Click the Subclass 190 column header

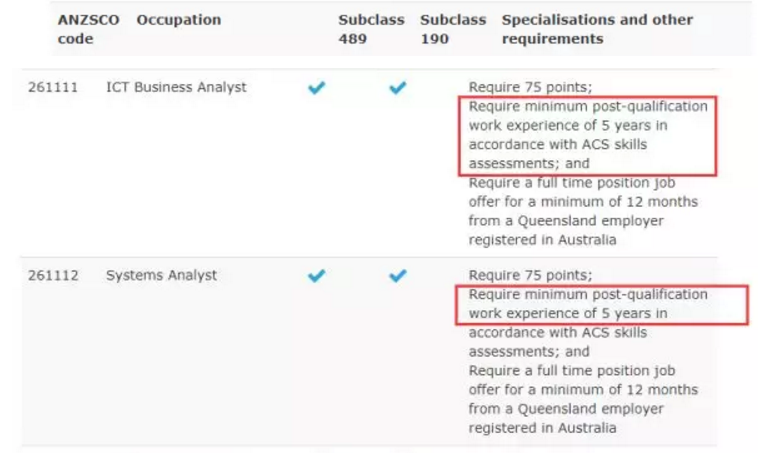453,29
